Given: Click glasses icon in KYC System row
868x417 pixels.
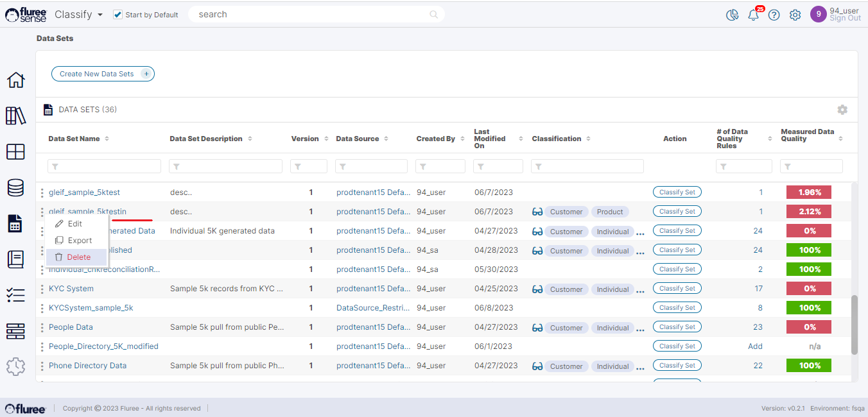Looking at the screenshot, I should coord(537,289).
